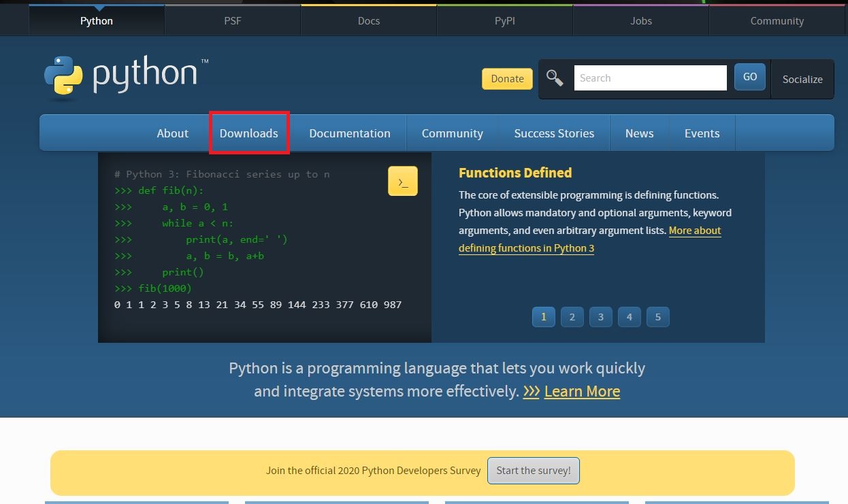Click the magnifying glass search icon
The image size is (848, 504).
coord(555,78)
